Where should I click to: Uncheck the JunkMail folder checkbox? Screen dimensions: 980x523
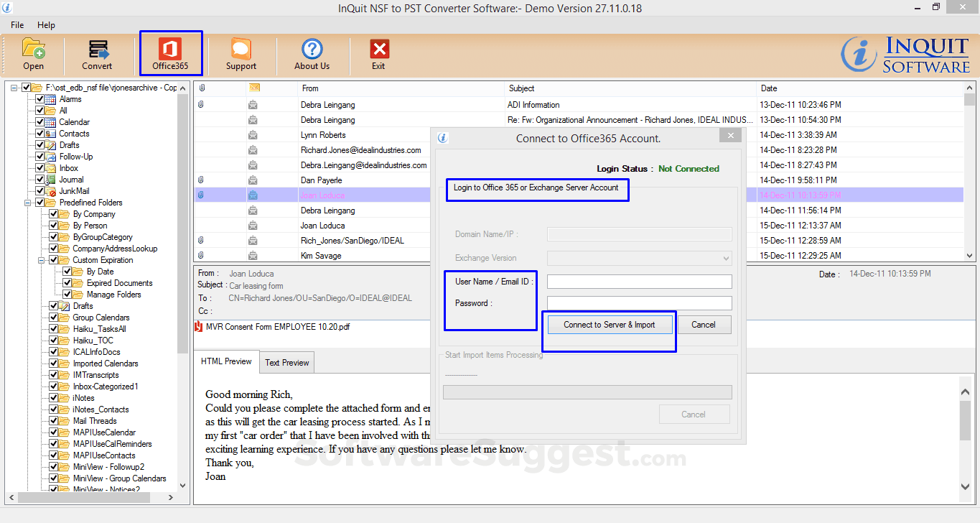point(39,191)
